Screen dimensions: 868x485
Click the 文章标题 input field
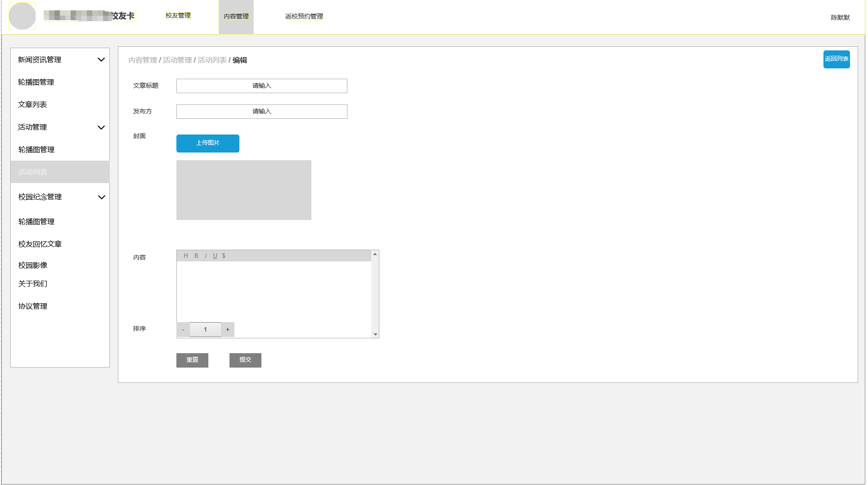click(x=262, y=85)
